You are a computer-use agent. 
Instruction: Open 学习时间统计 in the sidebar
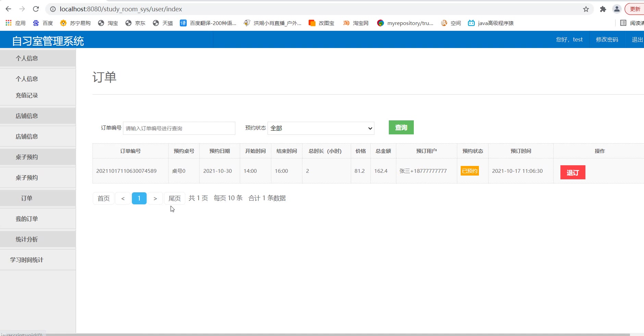coord(27,260)
